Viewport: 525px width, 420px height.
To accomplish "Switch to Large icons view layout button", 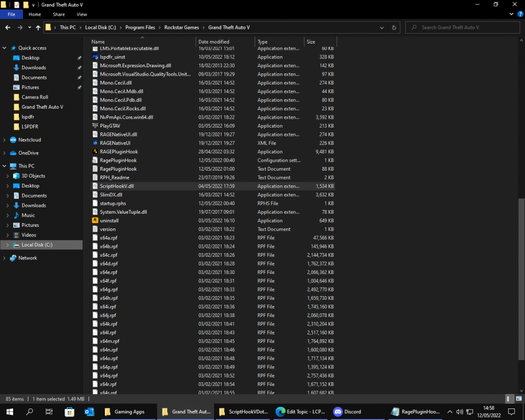I will pyautogui.click(x=518, y=399).
